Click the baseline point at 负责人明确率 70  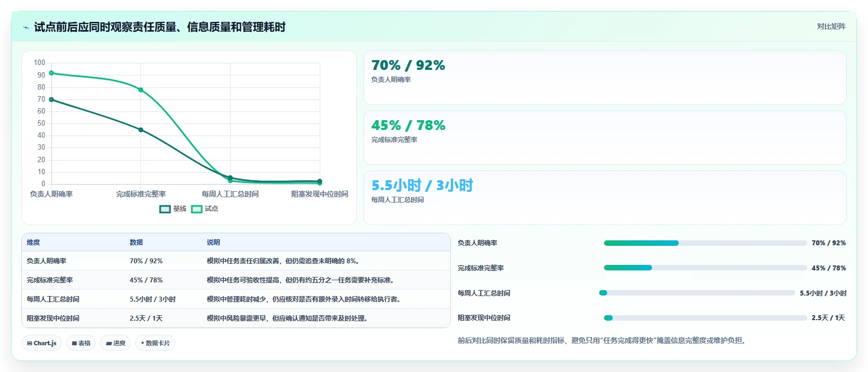tap(51, 99)
